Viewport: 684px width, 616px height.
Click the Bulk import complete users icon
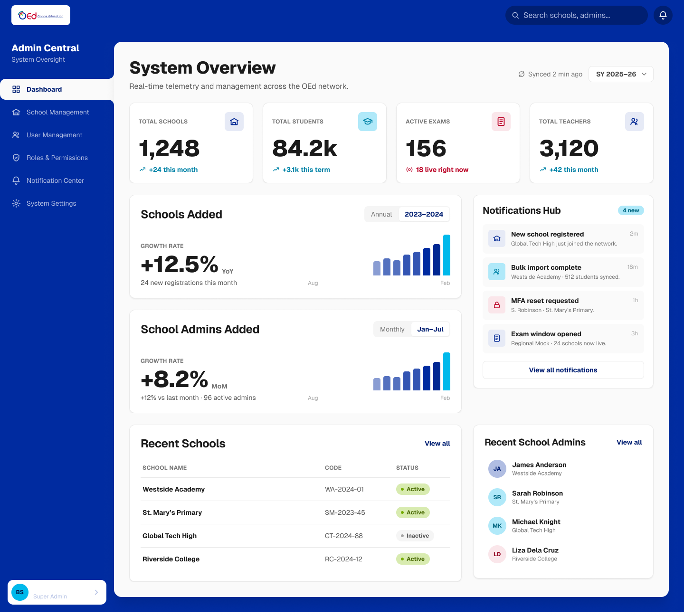(x=497, y=272)
